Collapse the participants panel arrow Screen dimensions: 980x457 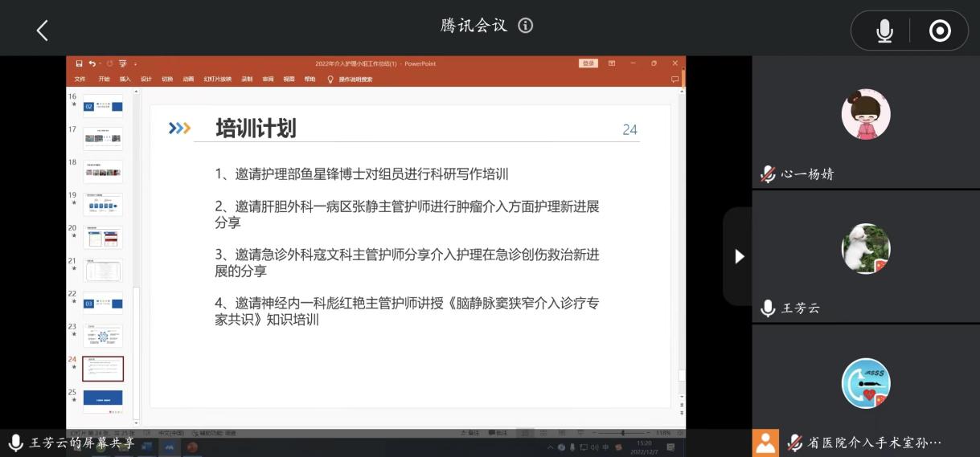point(739,256)
